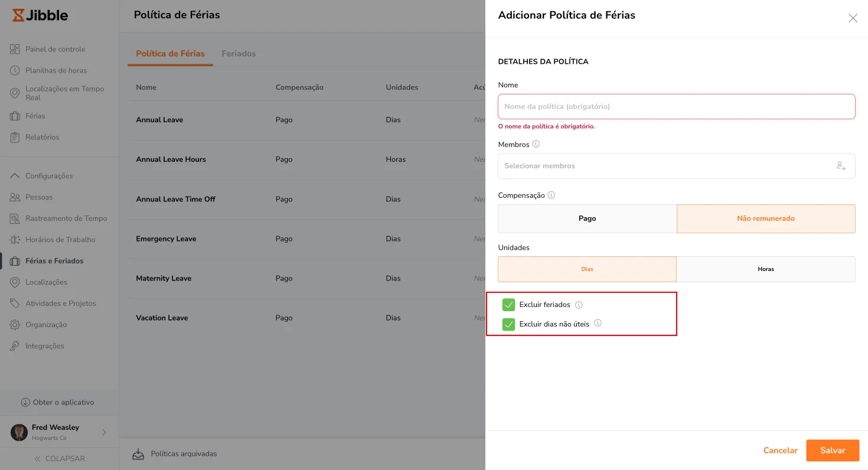Image resolution: width=868 pixels, height=470 pixels.
Task: Uncheck the Excluir feriados checkbox
Action: pyautogui.click(x=508, y=305)
